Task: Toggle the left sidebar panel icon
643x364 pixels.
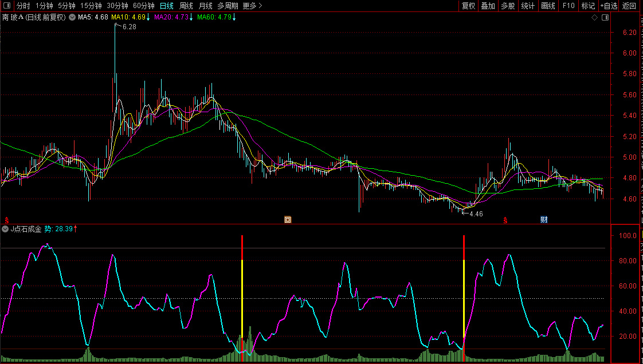Action: coord(7,6)
